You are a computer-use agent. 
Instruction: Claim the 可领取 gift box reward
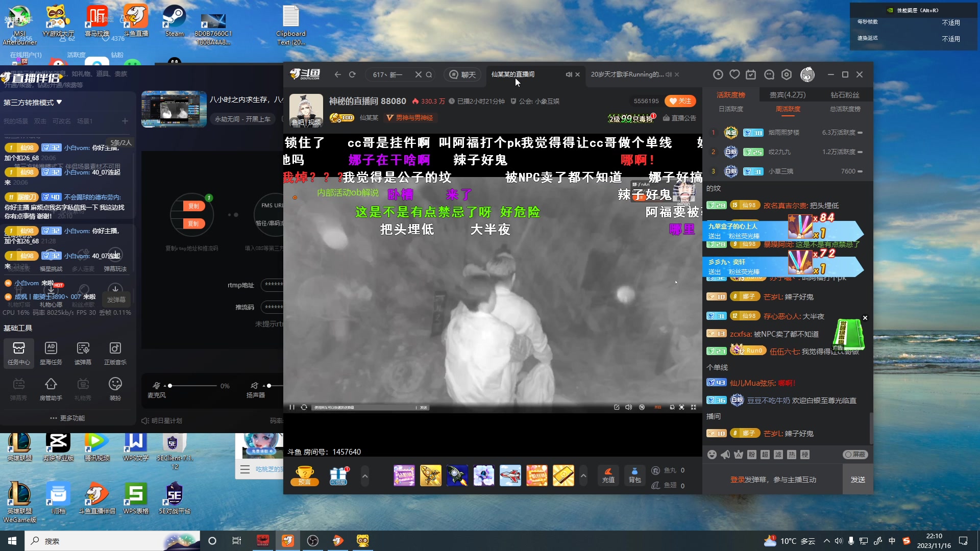coord(338,475)
